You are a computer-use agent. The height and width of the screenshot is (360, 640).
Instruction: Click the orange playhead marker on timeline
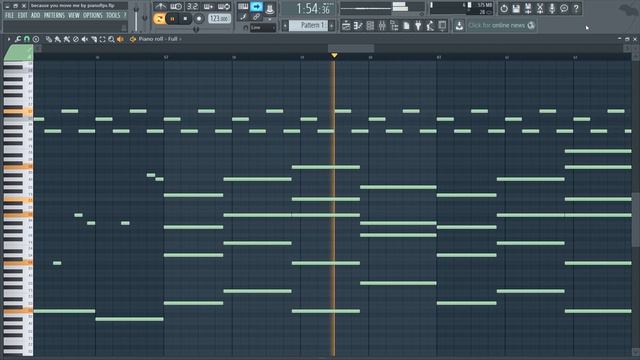pyautogui.click(x=334, y=55)
